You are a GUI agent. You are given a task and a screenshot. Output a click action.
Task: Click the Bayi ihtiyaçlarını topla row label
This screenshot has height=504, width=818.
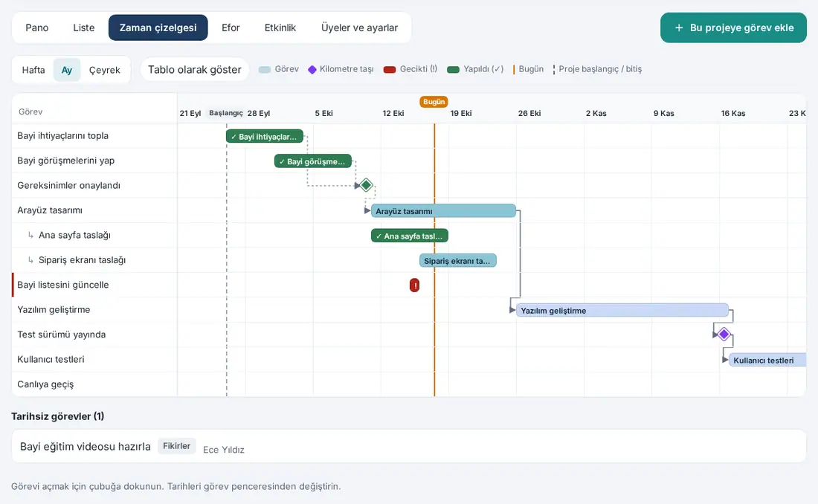click(62, 135)
